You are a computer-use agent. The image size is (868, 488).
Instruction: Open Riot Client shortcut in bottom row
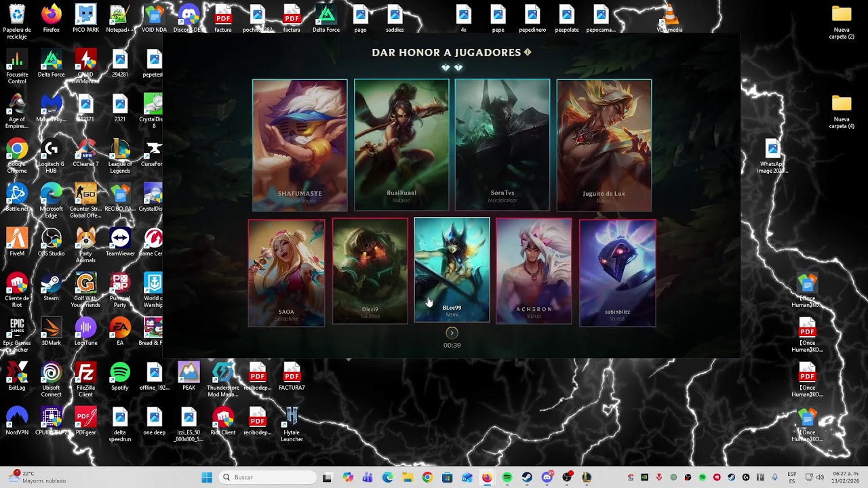[x=223, y=422]
